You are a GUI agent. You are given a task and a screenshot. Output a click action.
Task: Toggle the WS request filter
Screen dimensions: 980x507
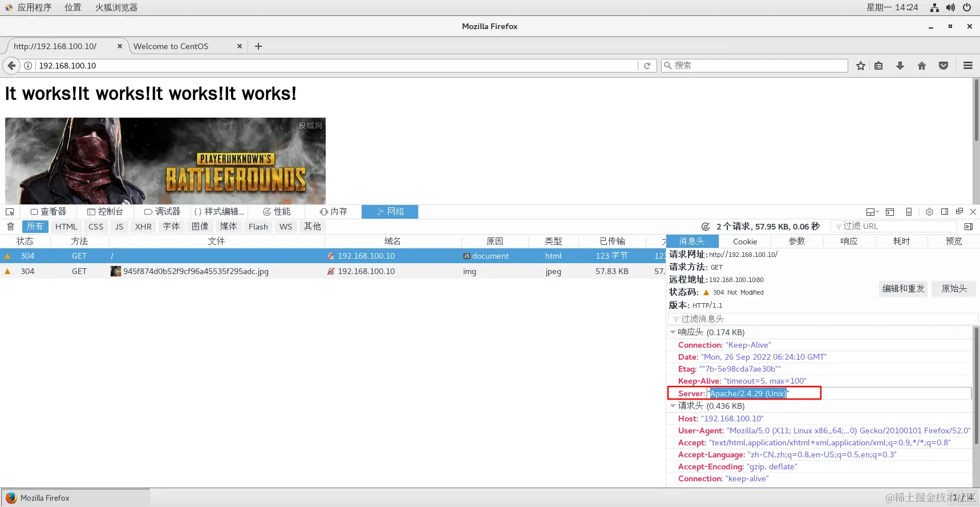(286, 227)
